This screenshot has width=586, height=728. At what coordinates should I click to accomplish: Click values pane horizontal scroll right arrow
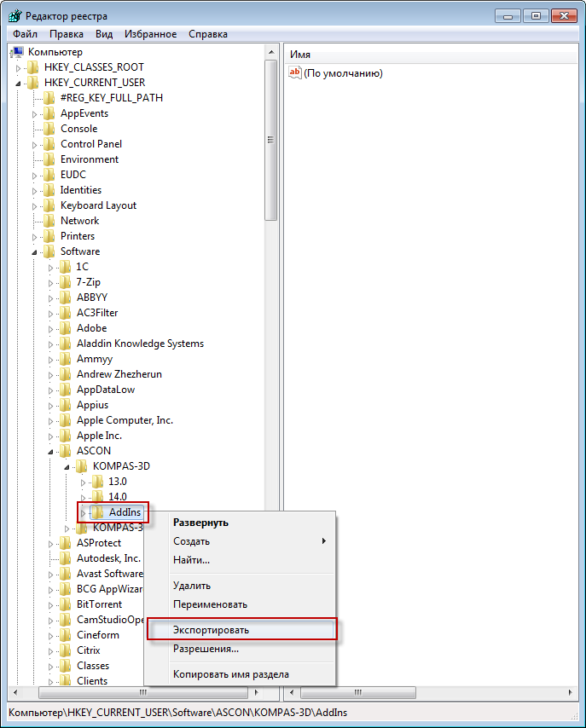[x=571, y=692]
